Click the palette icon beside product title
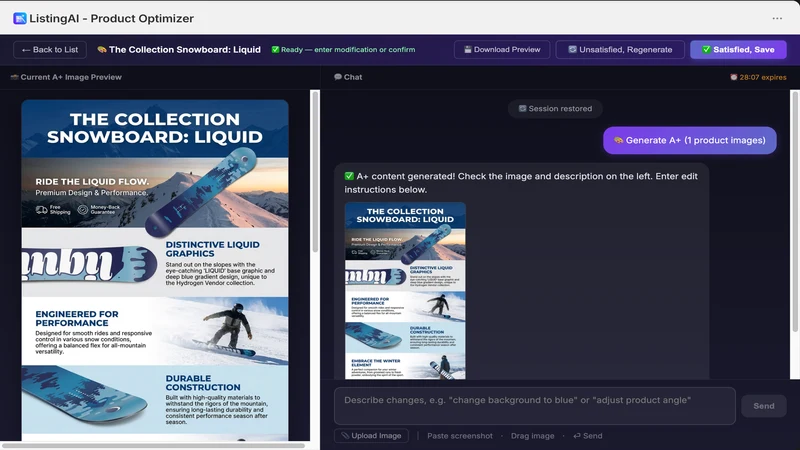This screenshot has width=800, height=450. [102, 49]
